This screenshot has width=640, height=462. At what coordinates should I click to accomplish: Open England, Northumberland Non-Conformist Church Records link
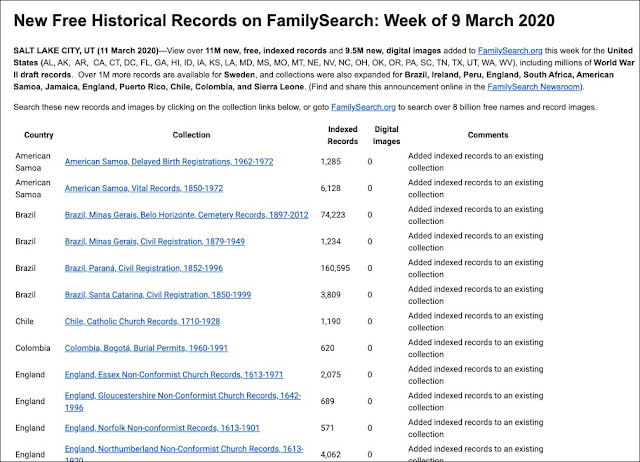pyautogui.click(x=184, y=454)
